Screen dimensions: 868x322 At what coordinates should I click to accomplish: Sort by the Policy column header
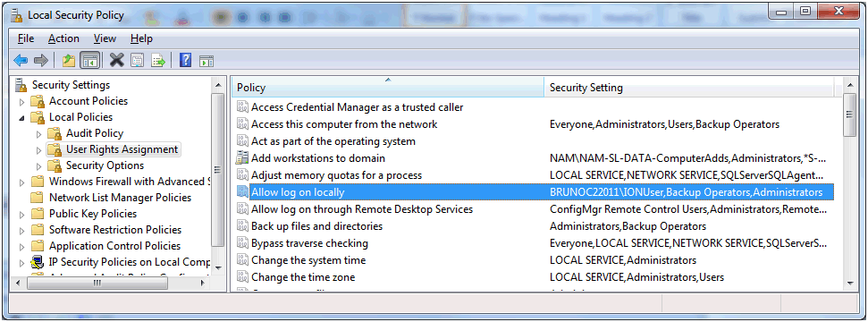coord(387,87)
